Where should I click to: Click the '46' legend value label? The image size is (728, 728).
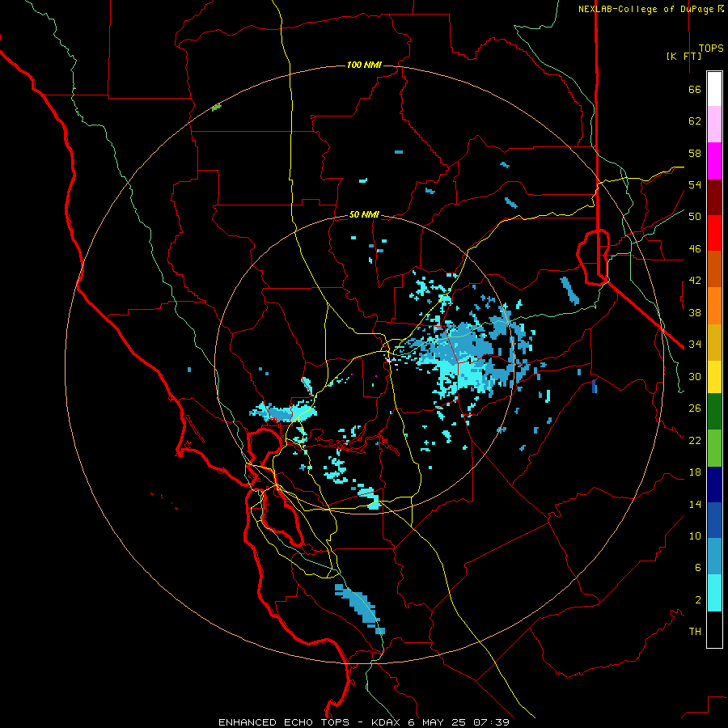(695, 249)
